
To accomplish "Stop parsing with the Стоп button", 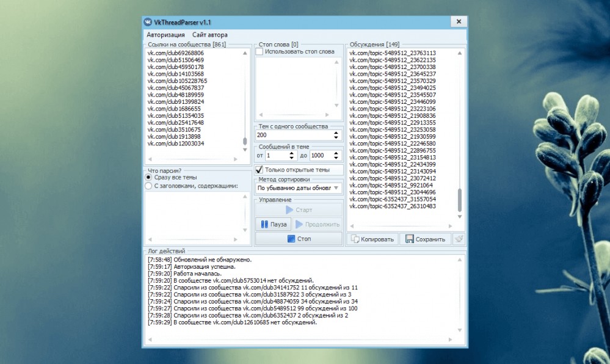I will pyautogui.click(x=299, y=239).
